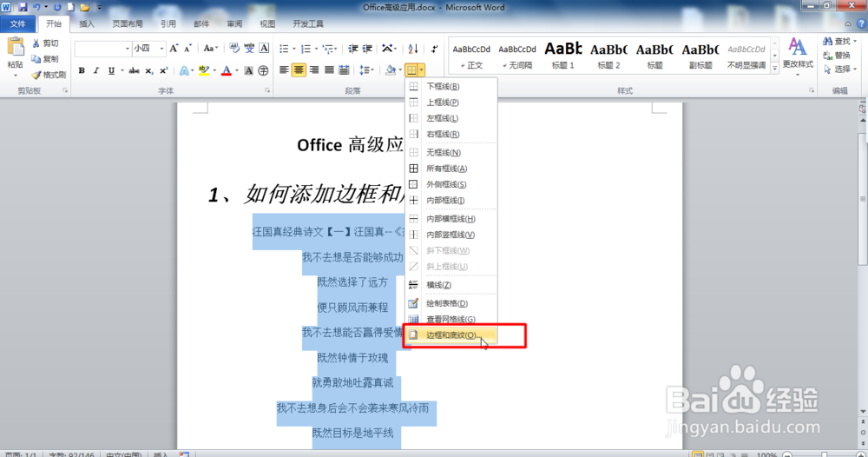Expand the numbering list dropdown arrow

click(316, 49)
